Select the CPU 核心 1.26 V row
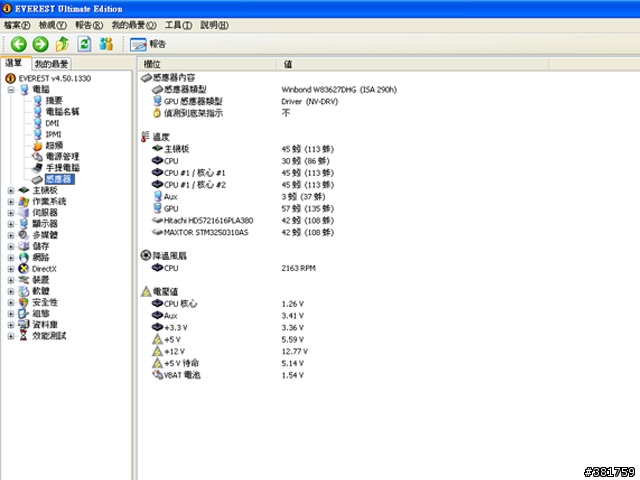 228,304
